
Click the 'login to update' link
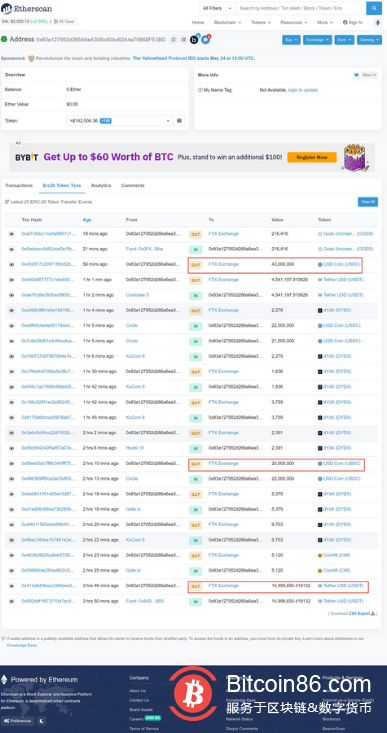pyautogui.click(x=303, y=90)
